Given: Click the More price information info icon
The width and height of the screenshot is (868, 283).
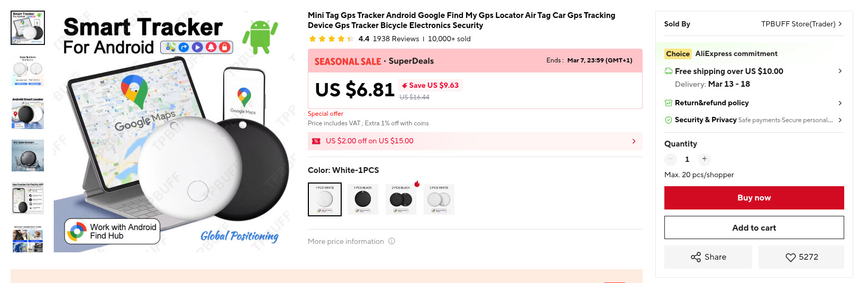Looking at the screenshot, I should point(392,241).
